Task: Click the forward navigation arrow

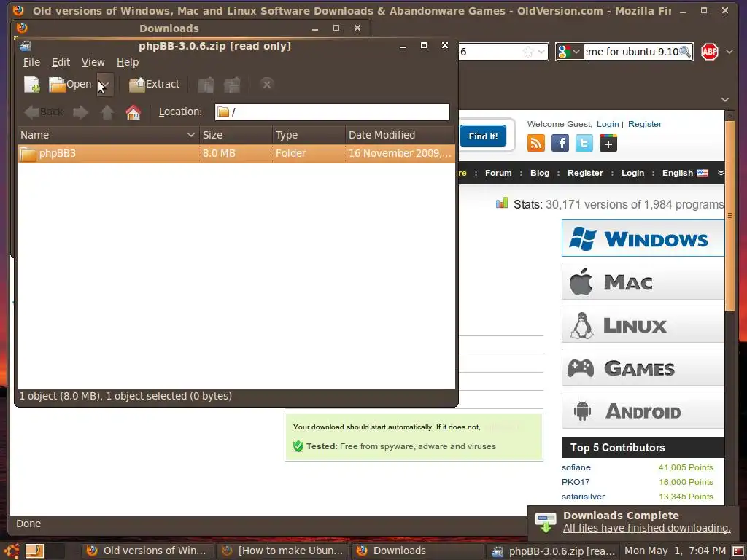Action: pos(80,112)
